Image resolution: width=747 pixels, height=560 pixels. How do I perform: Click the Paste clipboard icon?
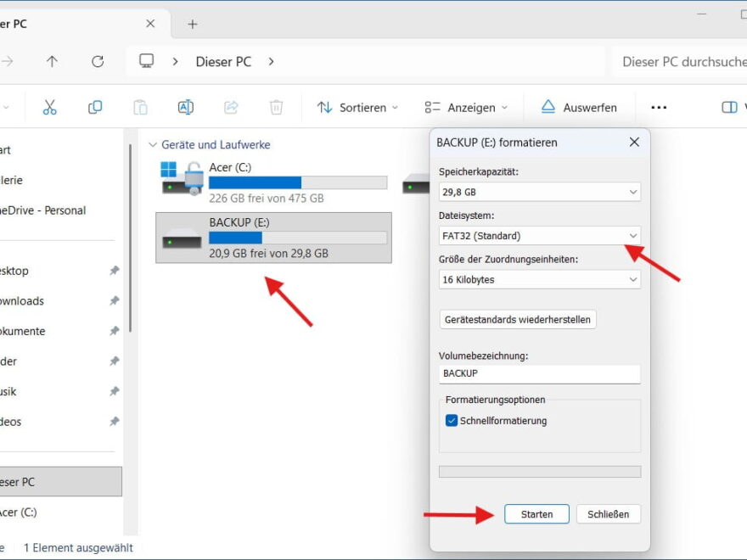(x=140, y=107)
